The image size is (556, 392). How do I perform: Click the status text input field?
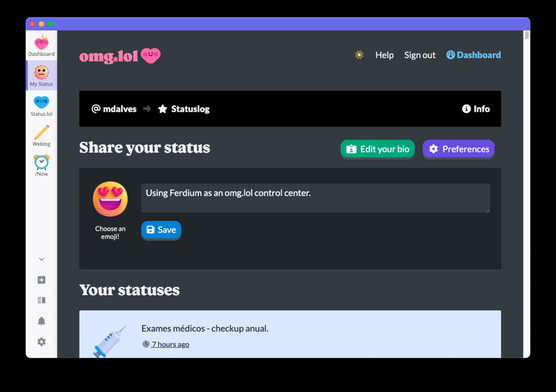click(x=315, y=198)
